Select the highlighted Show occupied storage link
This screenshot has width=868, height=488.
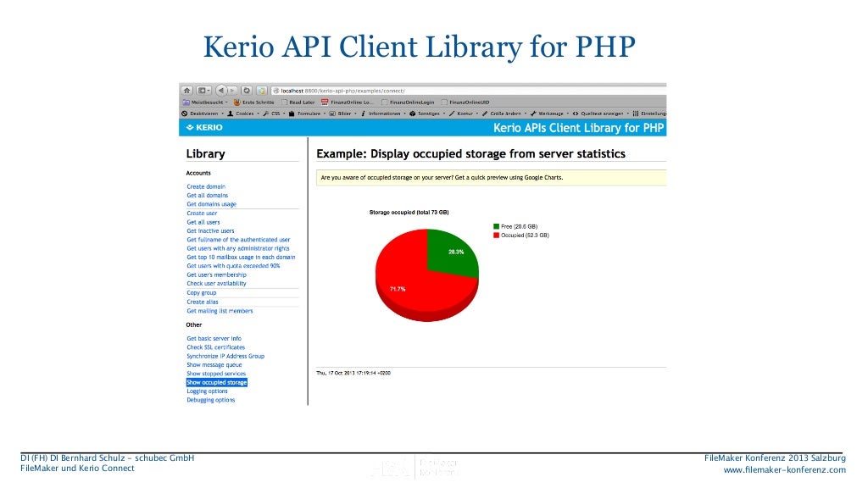click(x=217, y=382)
